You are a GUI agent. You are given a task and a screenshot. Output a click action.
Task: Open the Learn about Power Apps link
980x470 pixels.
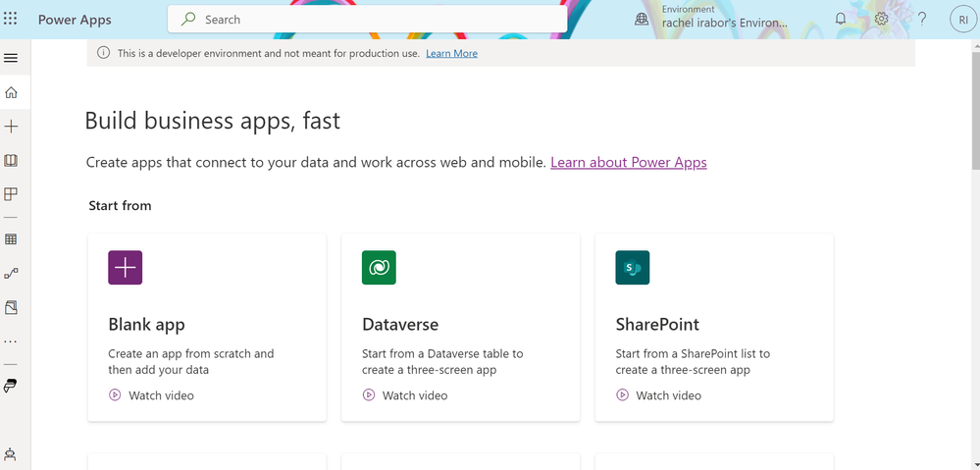tap(629, 163)
